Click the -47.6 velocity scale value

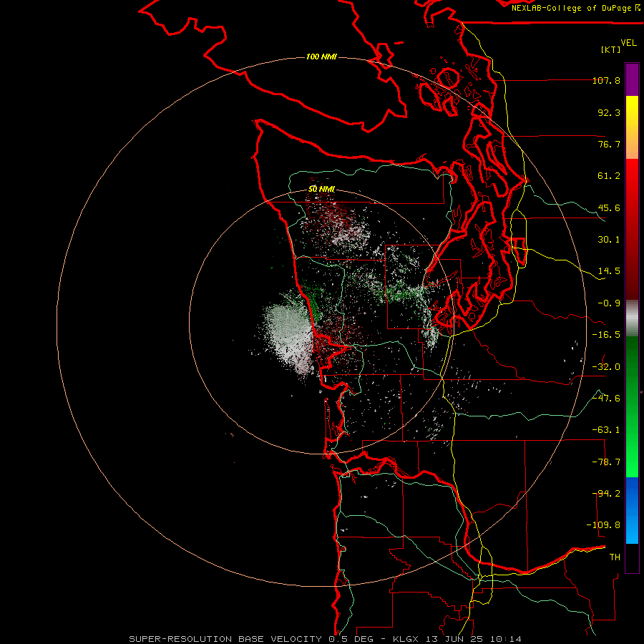click(x=606, y=399)
